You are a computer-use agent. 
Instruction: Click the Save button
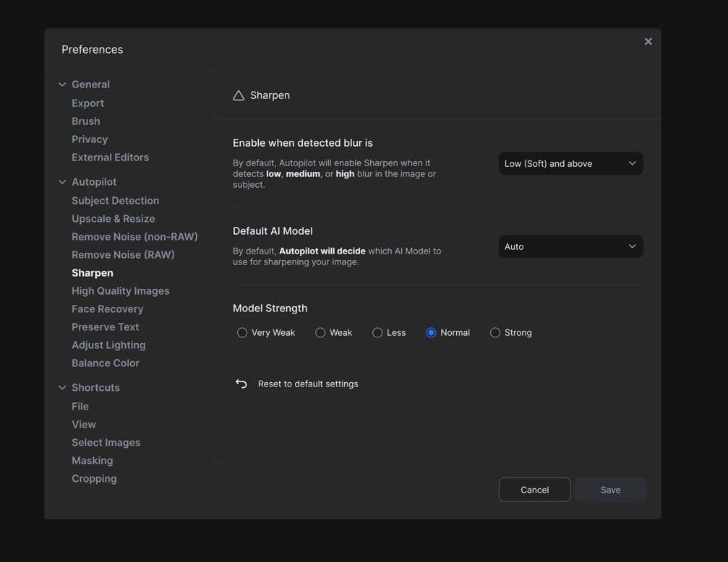click(611, 490)
